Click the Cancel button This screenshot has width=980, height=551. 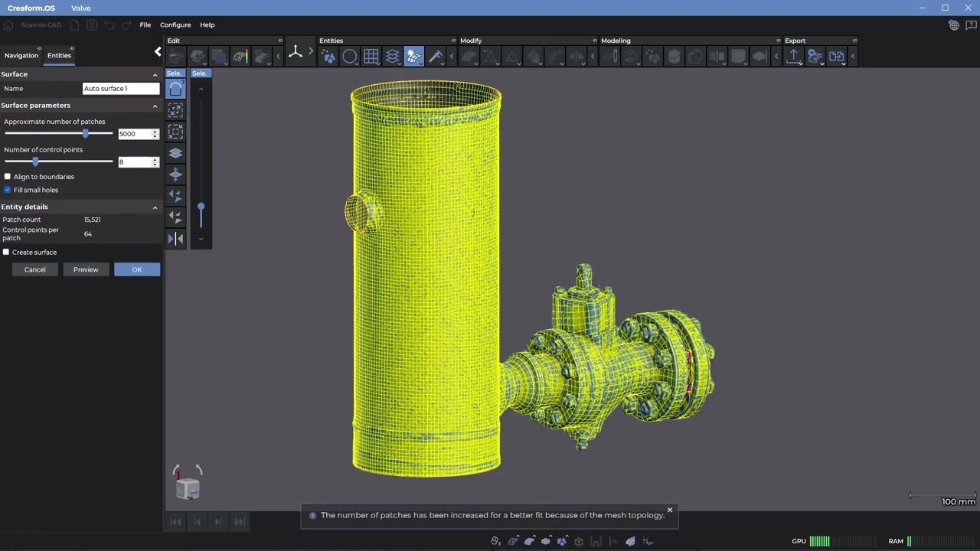[34, 269]
